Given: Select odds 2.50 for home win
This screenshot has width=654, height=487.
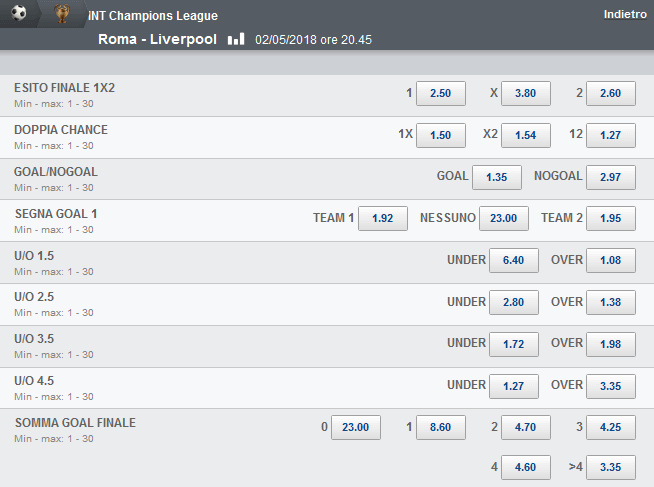Looking at the screenshot, I should [441, 93].
